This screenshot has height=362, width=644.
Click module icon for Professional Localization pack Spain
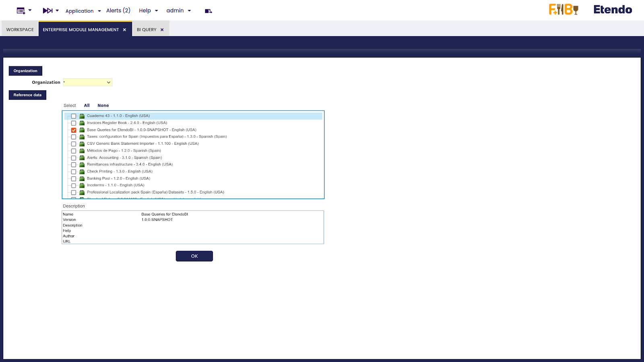click(82, 192)
